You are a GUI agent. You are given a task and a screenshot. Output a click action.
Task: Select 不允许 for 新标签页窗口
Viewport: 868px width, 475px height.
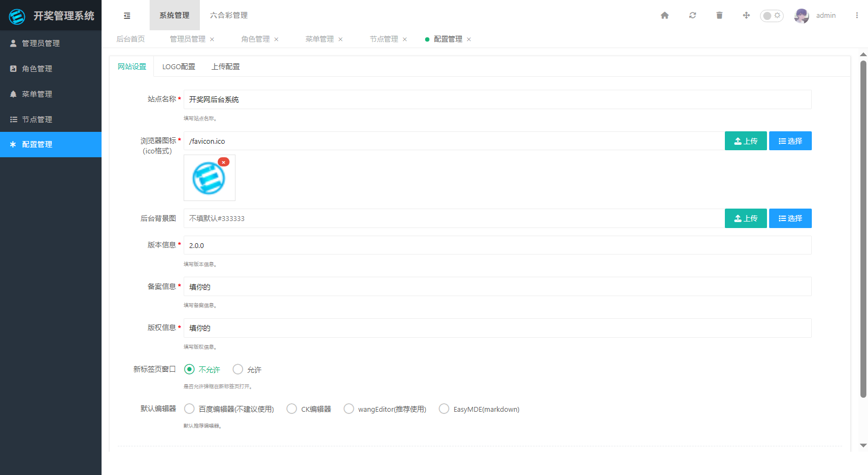click(202, 369)
